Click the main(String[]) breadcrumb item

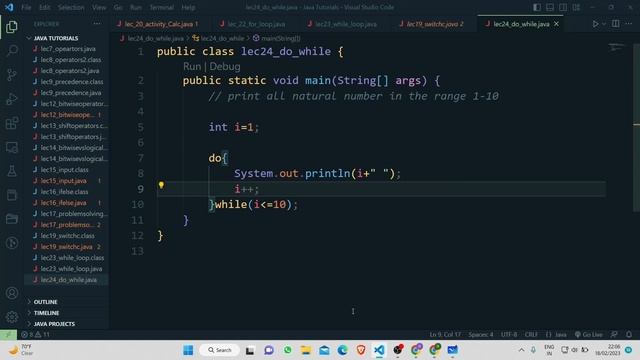pyautogui.click(x=276, y=38)
